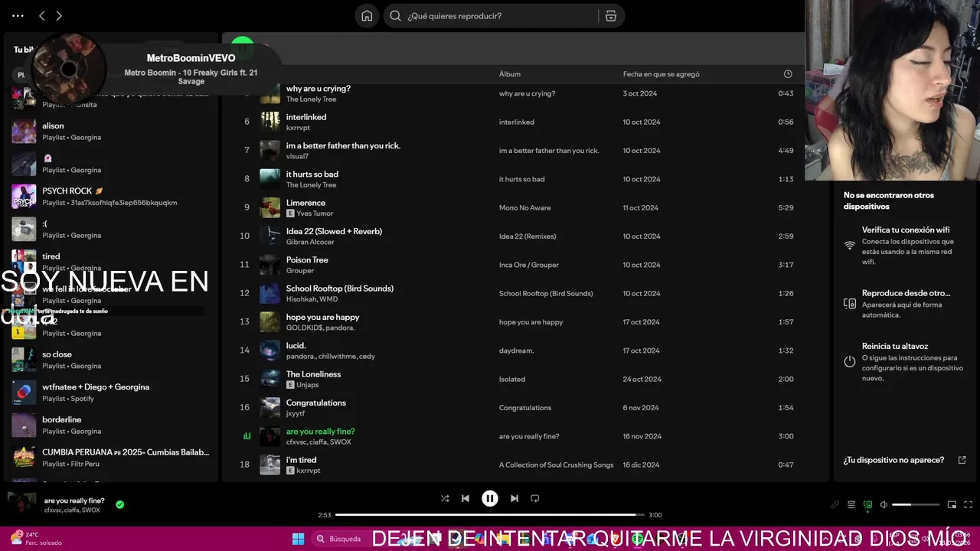
Task: Open artist link 'Gibran Alcocer'
Action: pyautogui.click(x=310, y=242)
